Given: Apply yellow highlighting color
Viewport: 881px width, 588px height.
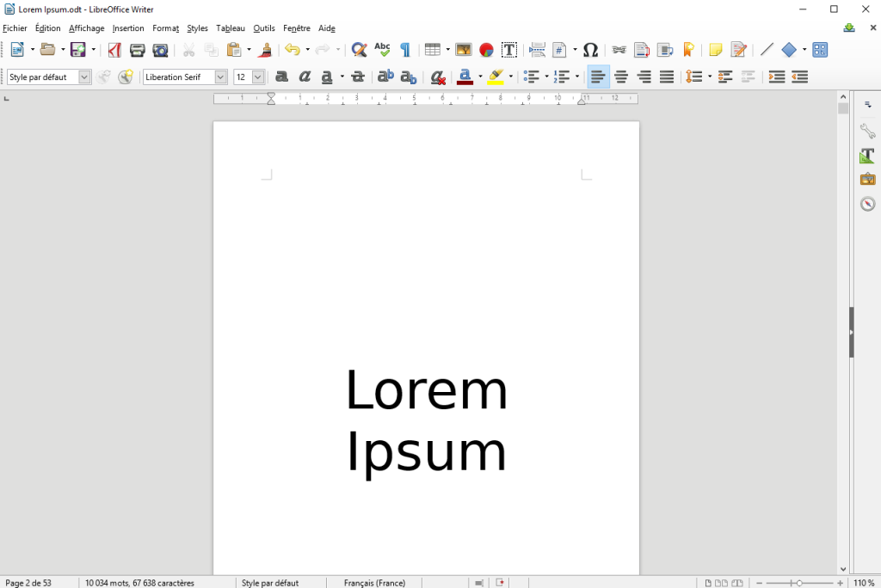Looking at the screenshot, I should pos(495,77).
